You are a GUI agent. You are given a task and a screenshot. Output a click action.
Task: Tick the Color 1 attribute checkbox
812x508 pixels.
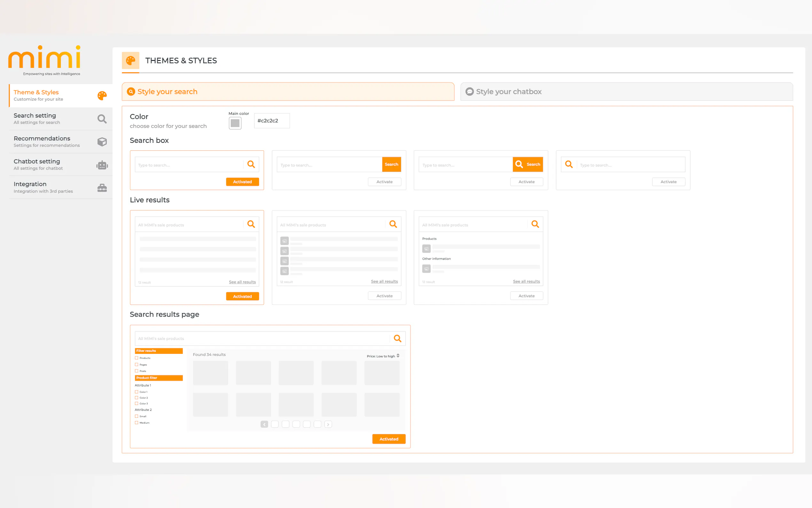click(x=137, y=392)
